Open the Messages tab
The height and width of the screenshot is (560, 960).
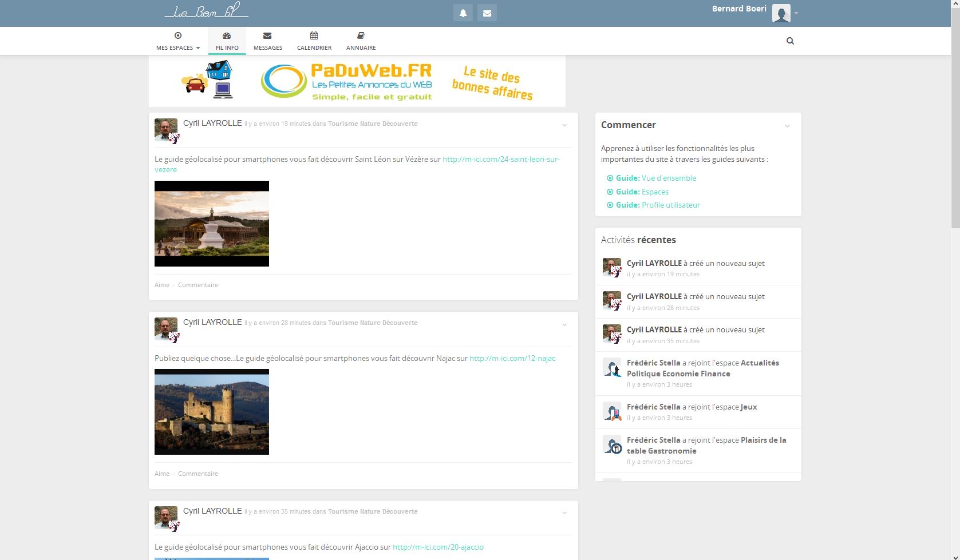pyautogui.click(x=268, y=41)
